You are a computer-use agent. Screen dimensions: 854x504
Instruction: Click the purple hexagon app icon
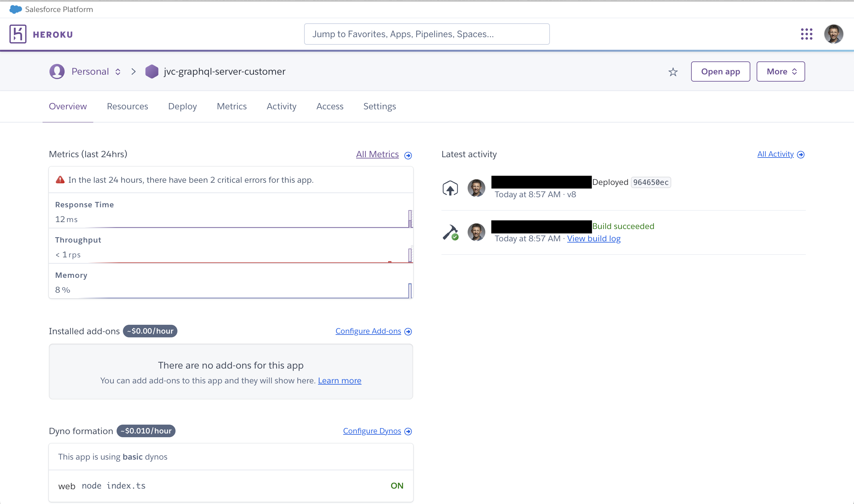(x=152, y=71)
